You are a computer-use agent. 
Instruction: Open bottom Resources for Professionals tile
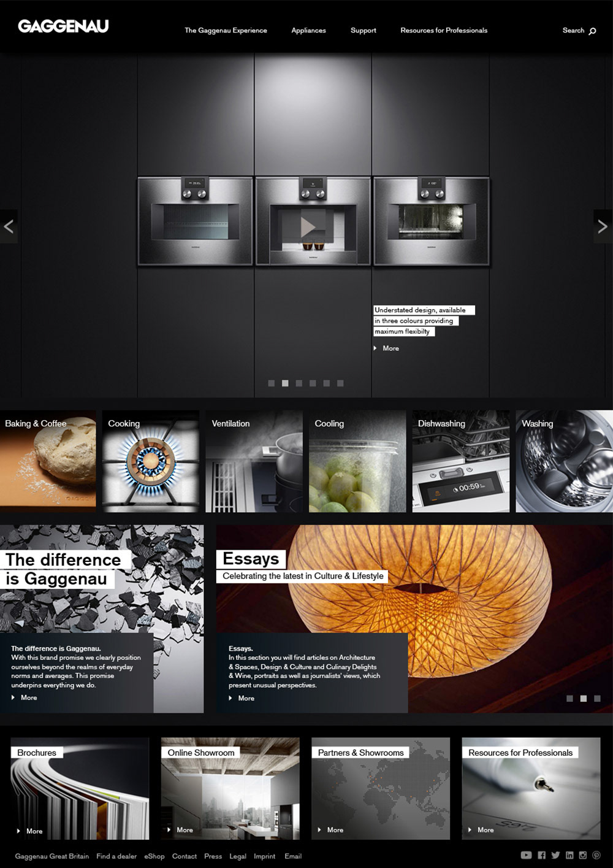pos(531,788)
